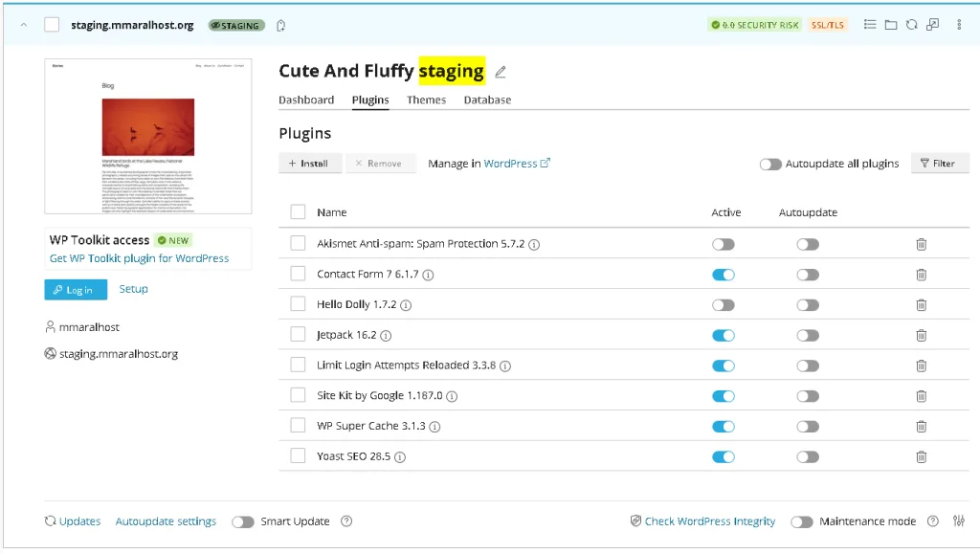Click the Install plugin button

point(310,163)
